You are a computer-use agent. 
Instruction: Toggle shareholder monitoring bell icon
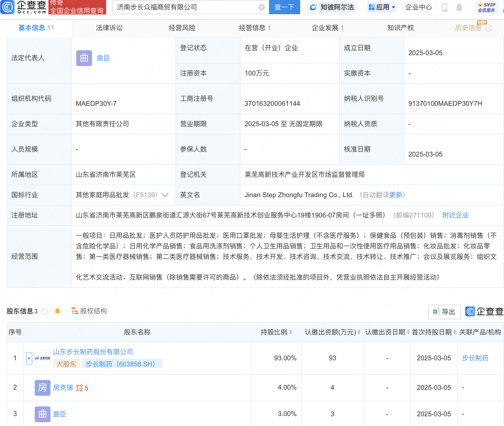tap(57, 311)
